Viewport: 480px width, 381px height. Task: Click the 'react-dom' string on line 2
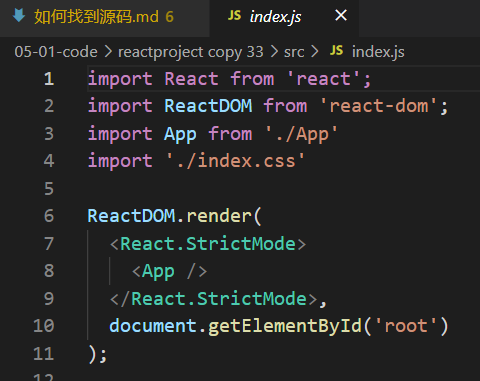[379, 106]
